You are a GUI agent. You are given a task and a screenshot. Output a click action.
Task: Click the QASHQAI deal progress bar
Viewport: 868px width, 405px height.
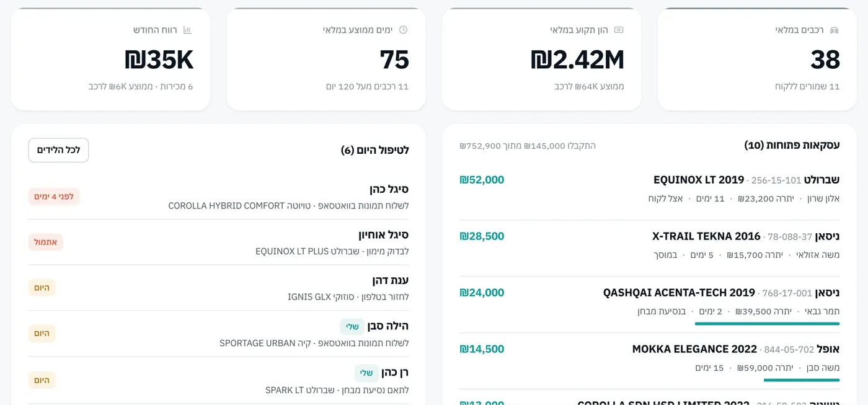767,323
